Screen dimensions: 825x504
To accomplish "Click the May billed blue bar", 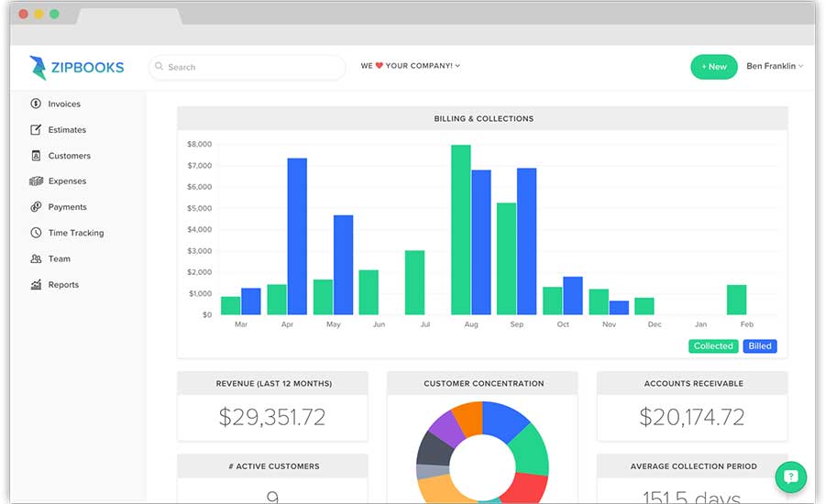I will 344,265.
